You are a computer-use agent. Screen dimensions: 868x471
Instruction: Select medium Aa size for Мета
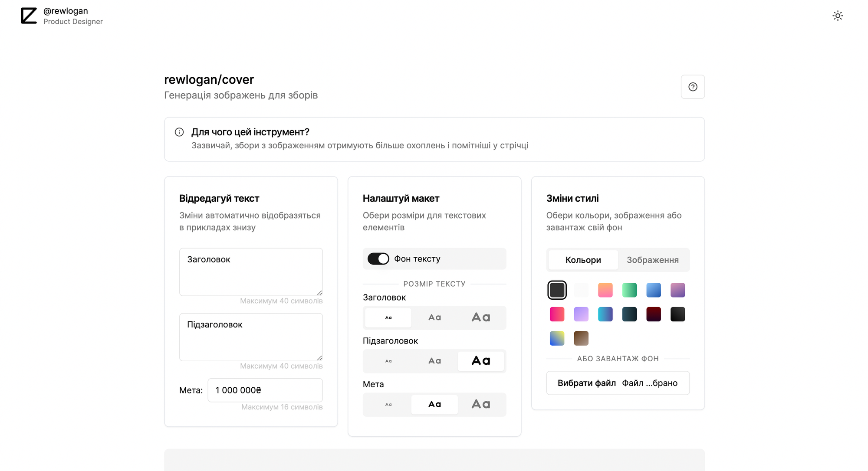[x=434, y=405]
